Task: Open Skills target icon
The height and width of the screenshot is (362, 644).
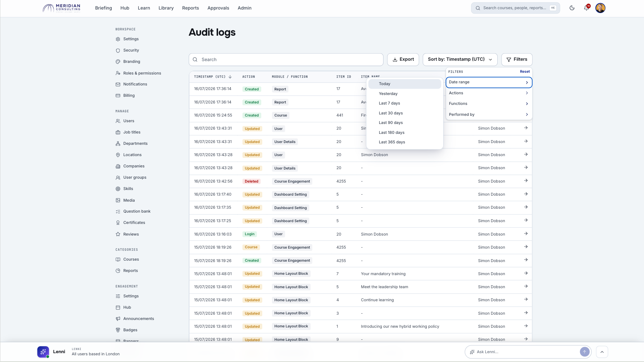Action: (x=118, y=189)
